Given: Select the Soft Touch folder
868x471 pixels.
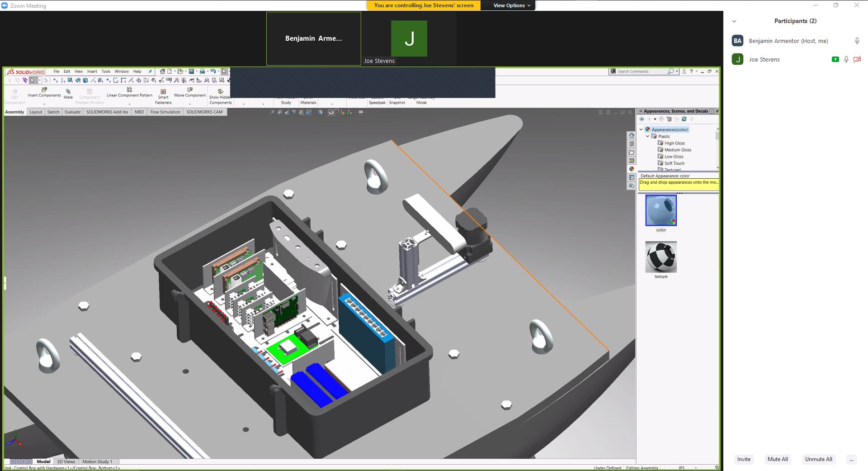Looking at the screenshot, I should pos(671,163).
